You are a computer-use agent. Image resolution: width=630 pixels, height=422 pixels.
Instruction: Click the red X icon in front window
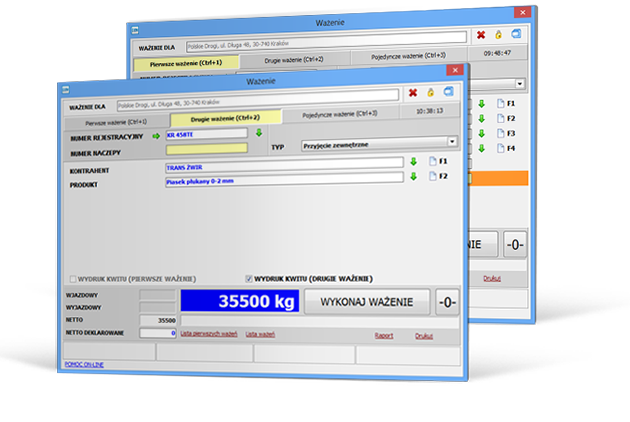(x=413, y=94)
